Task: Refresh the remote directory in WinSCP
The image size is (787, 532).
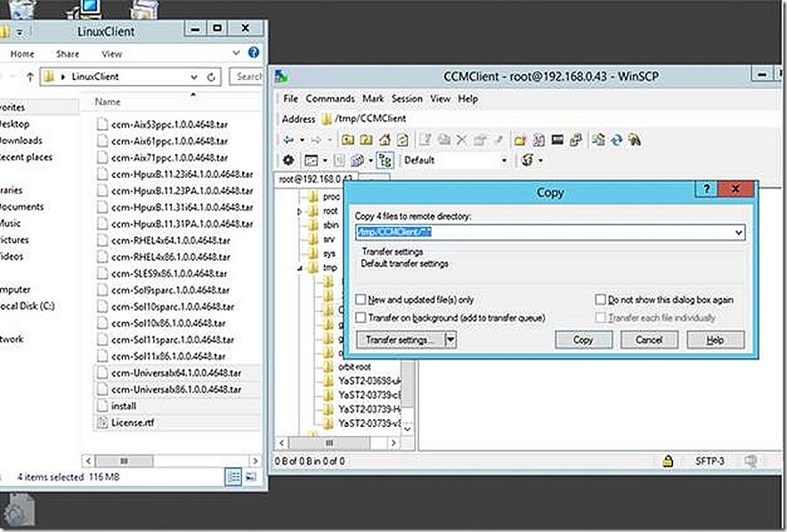Action: (402, 140)
